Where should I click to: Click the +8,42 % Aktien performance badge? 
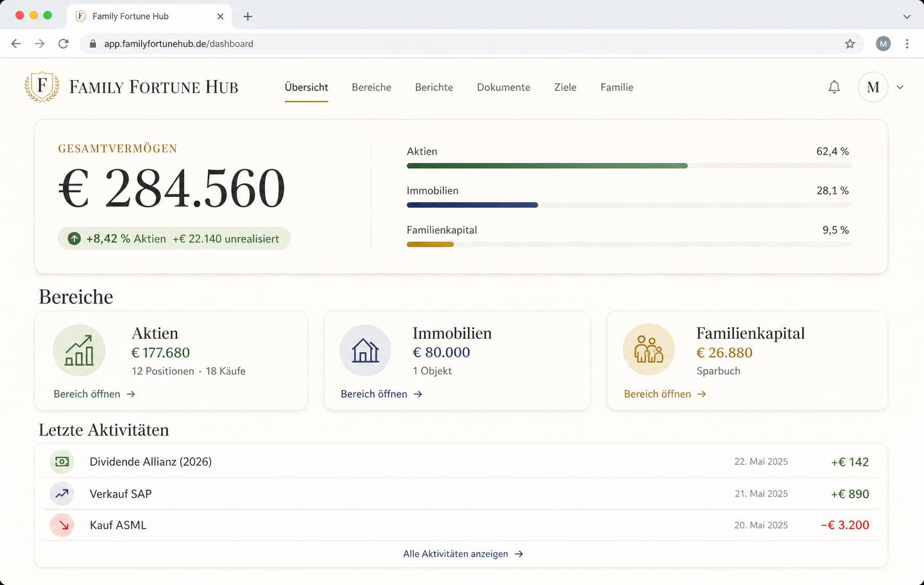[x=174, y=239]
